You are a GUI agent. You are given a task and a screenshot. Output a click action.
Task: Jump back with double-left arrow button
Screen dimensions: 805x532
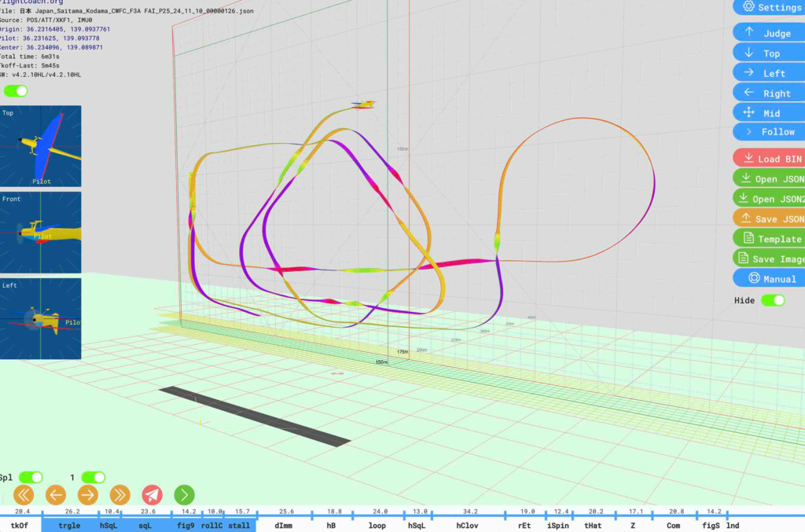tap(24, 495)
